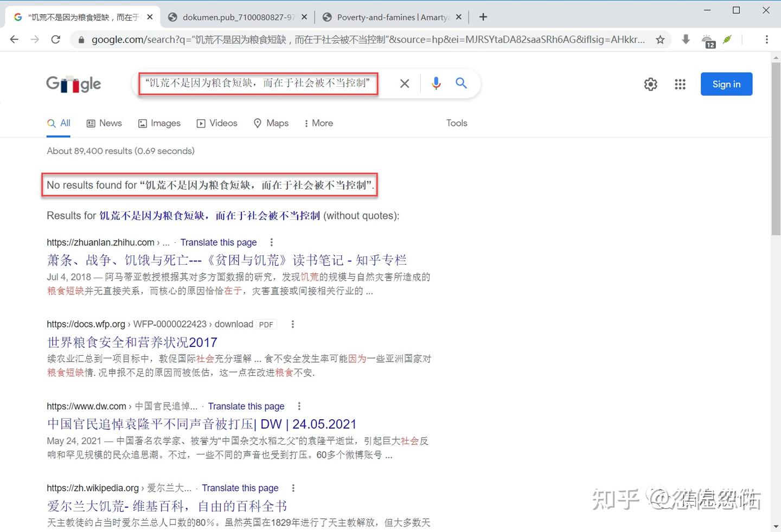Open the Google apps launcher icon
The width and height of the screenshot is (781, 532).
coord(680,84)
